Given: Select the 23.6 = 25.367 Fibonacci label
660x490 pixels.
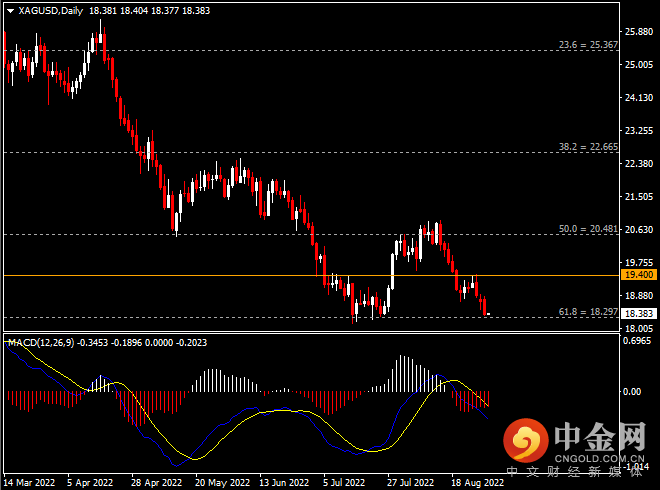Looking at the screenshot, I should [x=588, y=45].
